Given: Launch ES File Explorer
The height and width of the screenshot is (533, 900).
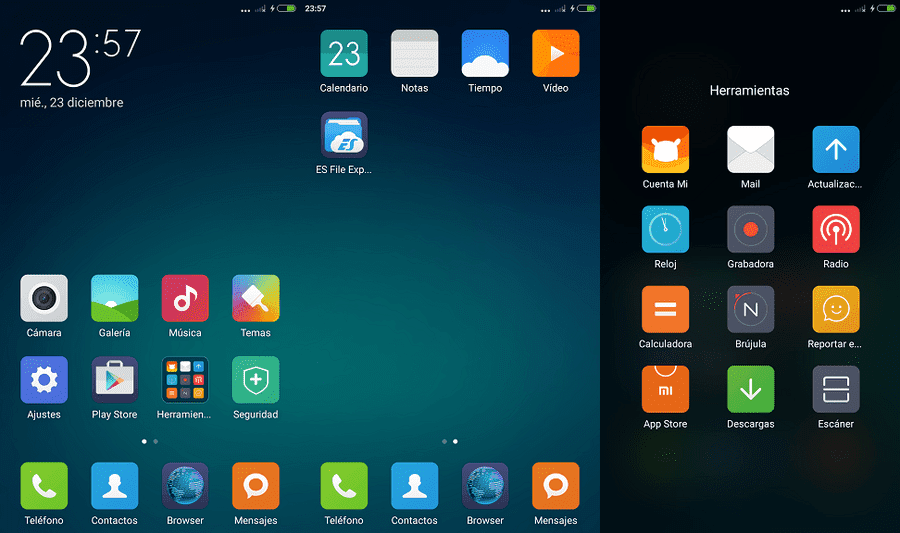Looking at the screenshot, I should click(344, 135).
